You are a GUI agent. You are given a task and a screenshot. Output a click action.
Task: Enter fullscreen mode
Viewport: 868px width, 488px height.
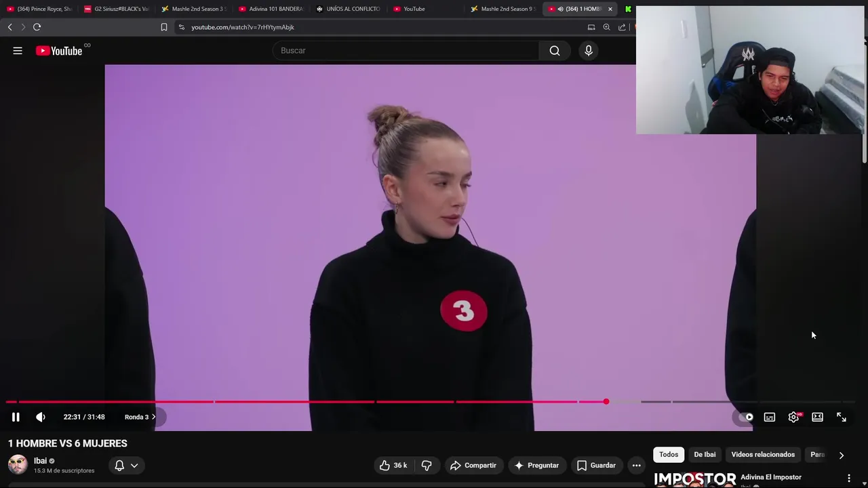(842, 418)
